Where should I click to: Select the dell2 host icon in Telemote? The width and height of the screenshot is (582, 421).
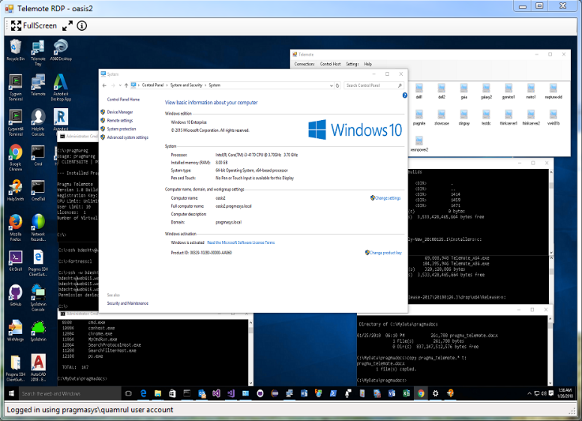[x=441, y=91]
